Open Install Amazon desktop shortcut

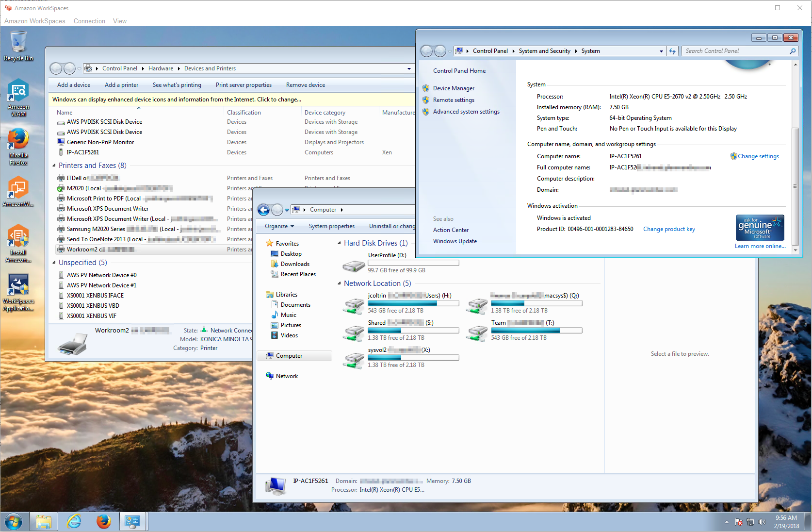pyautogui.click(x=18, y=243)
